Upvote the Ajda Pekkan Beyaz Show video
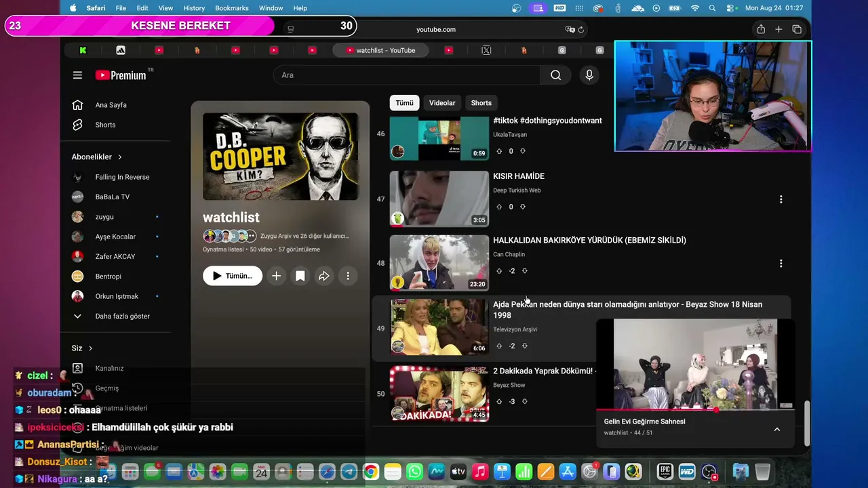The image size is (868, 488). point(499,346)
